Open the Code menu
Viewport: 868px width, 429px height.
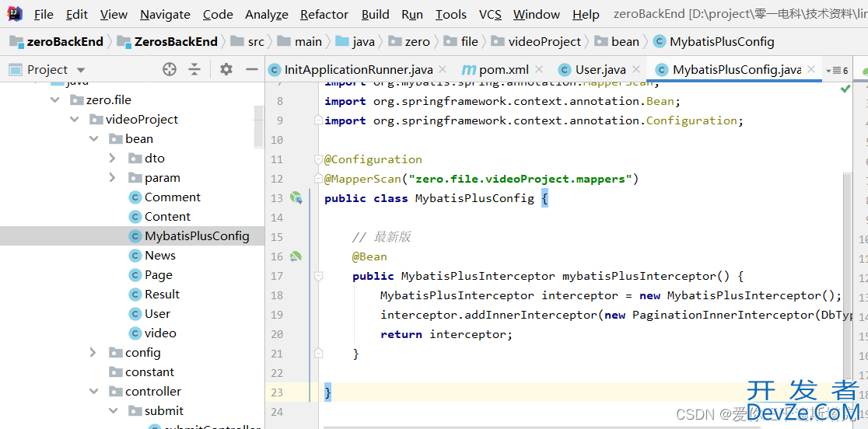pos(218,14)
